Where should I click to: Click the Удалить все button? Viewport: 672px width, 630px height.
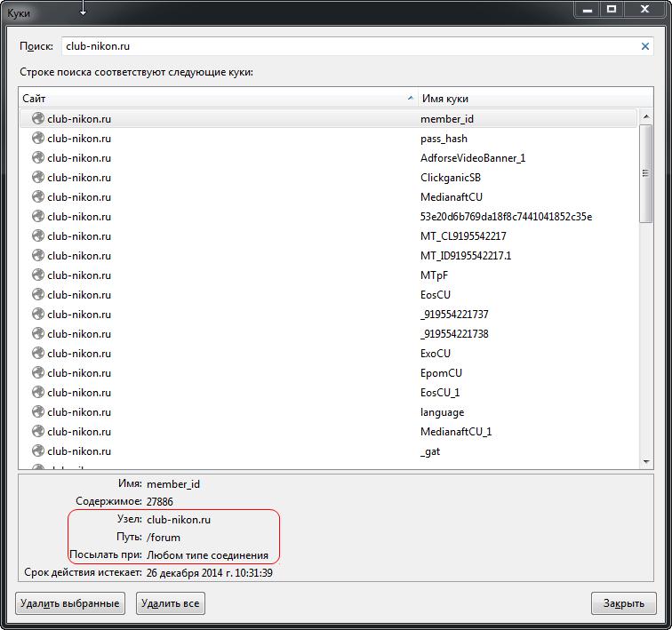171,603
